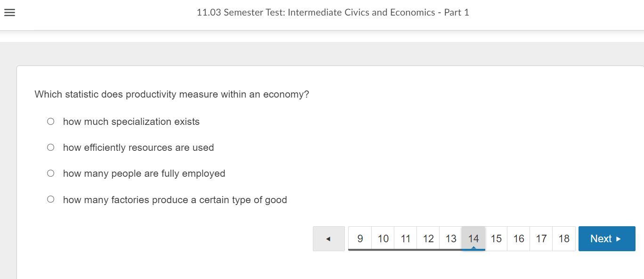This screenshot has height=279, width=644.
Task: Jump to question 16
Action: (518, 238)
